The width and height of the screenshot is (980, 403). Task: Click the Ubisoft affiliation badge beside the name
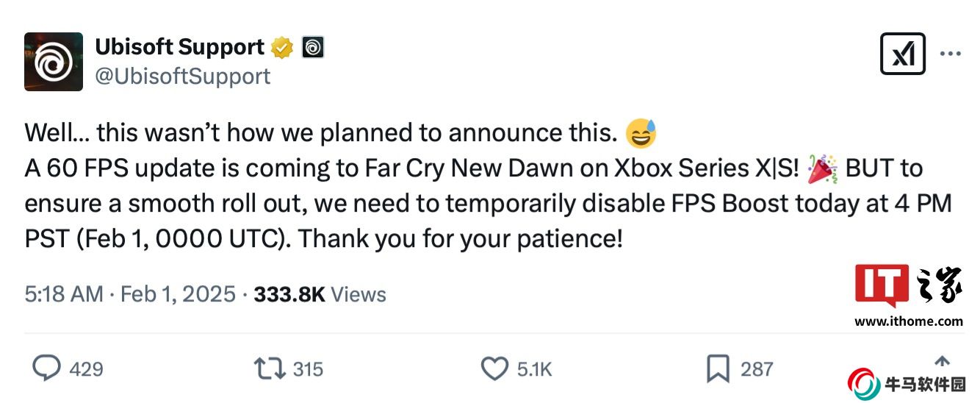(x=312, y=48)
